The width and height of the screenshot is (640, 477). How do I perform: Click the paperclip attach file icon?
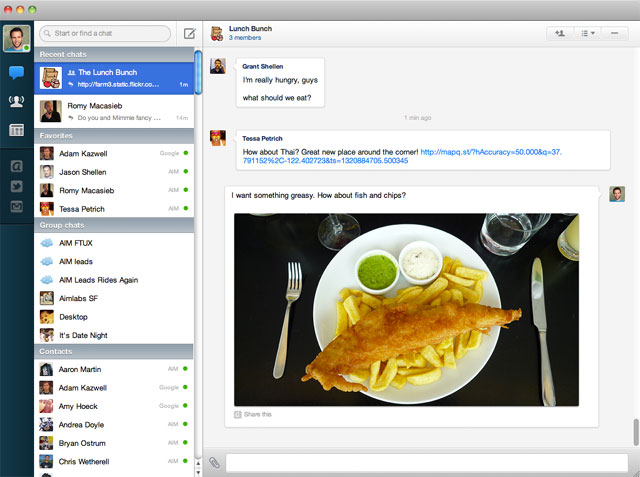(x=214, y=463)
